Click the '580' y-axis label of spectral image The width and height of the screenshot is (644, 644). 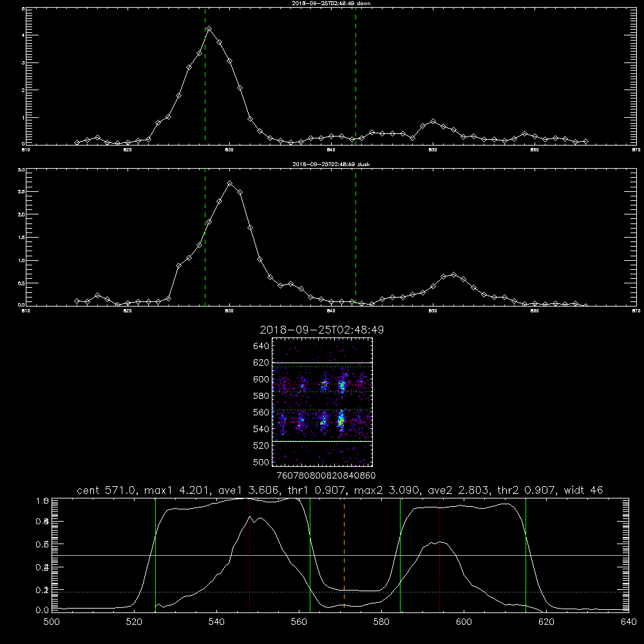[x=261, y=396]
